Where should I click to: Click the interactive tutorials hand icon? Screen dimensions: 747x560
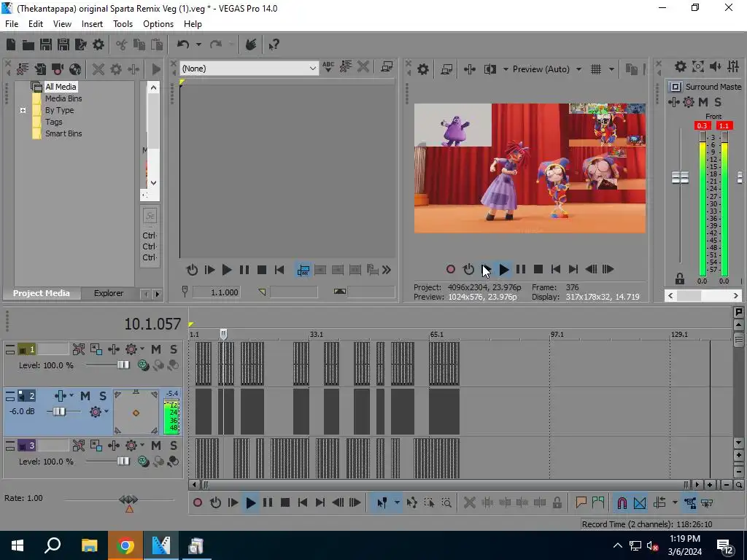pyautogui.click(x=251, y=44)
